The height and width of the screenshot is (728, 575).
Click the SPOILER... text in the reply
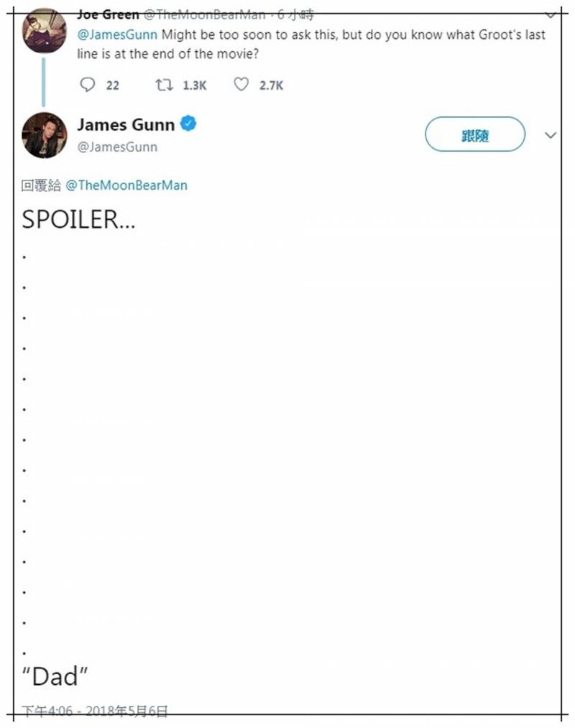[78, 220]
